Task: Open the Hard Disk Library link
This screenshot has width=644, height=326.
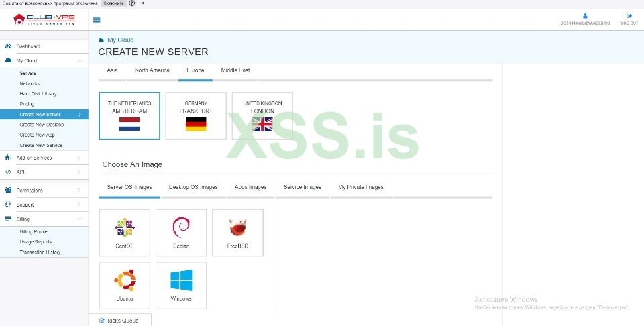Action: pos(38,94)
